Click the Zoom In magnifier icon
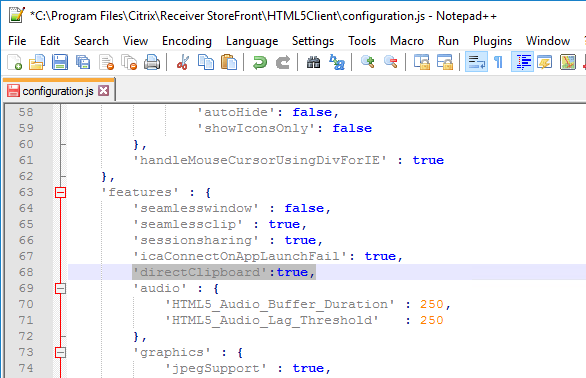The image size is (586, 378). 368,62
